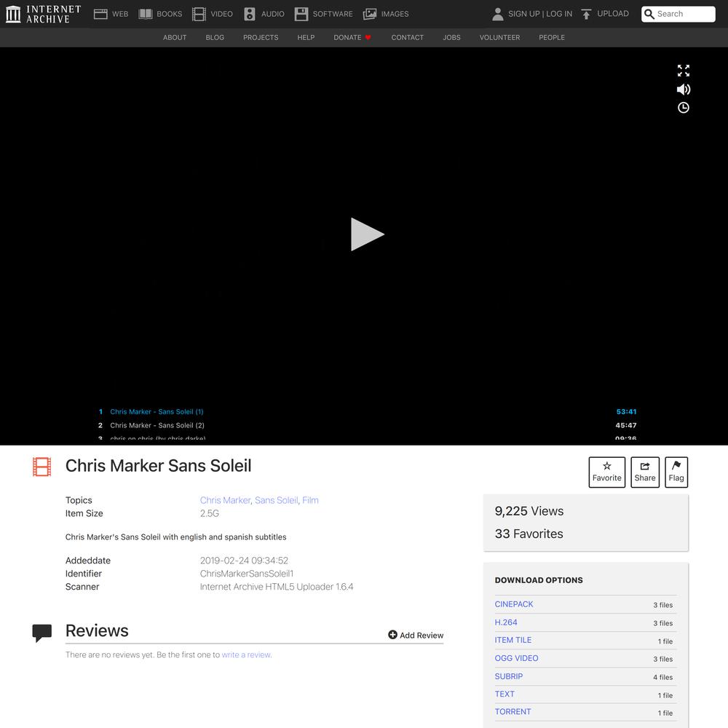Open the Web section icon

100,14
